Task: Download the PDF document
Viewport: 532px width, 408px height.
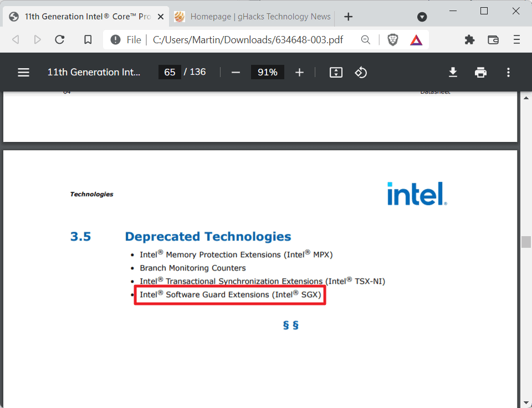Action: tap(453, 72)
